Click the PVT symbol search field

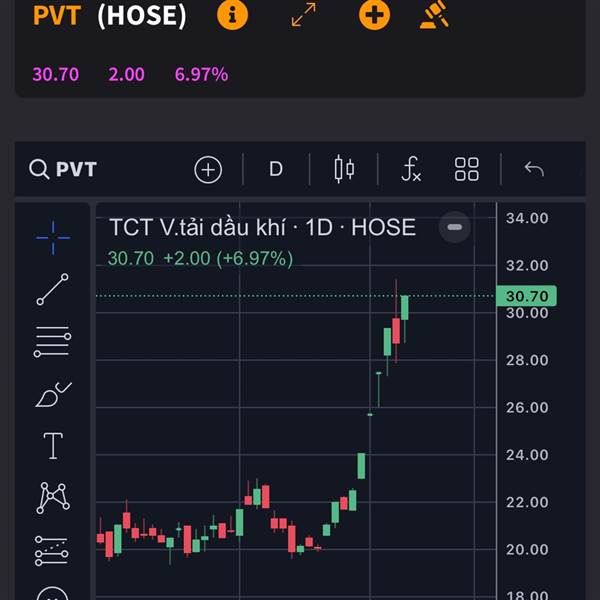(x=66, y=169)
